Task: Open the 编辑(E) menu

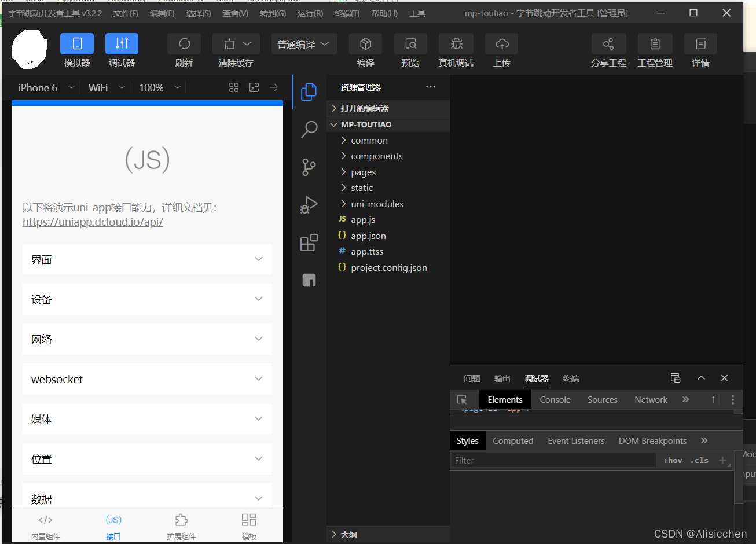Action: pos(162,13)
